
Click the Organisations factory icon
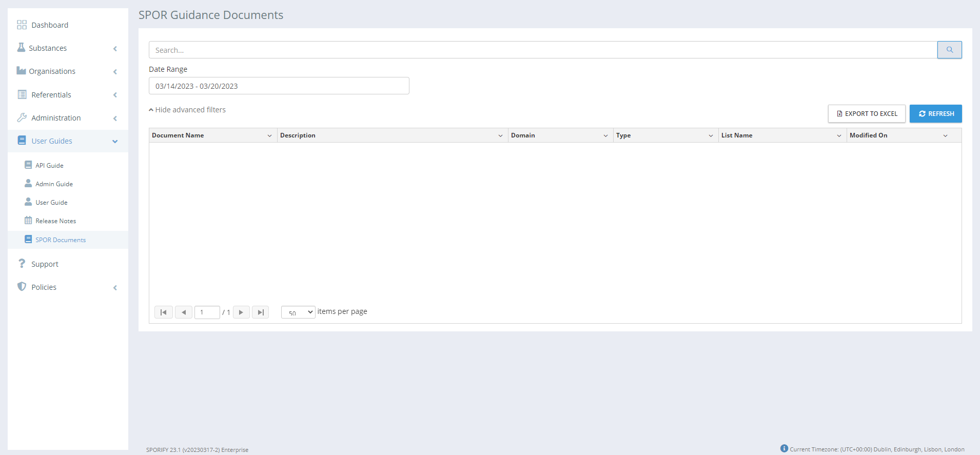(21, 71)
